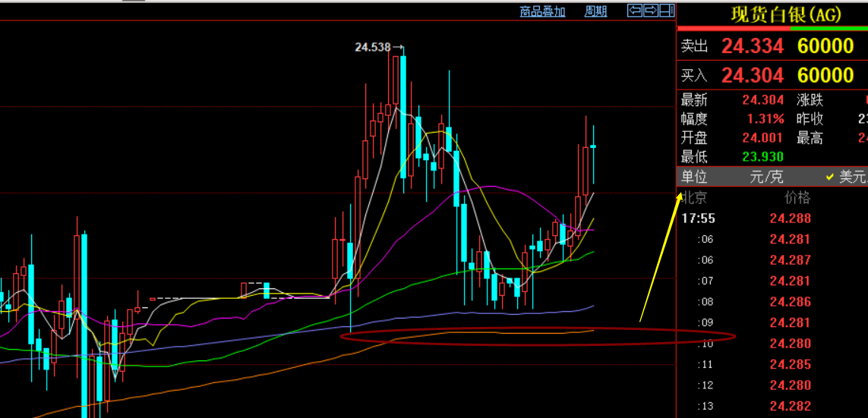Toggle the side panel layout icon

666,11
